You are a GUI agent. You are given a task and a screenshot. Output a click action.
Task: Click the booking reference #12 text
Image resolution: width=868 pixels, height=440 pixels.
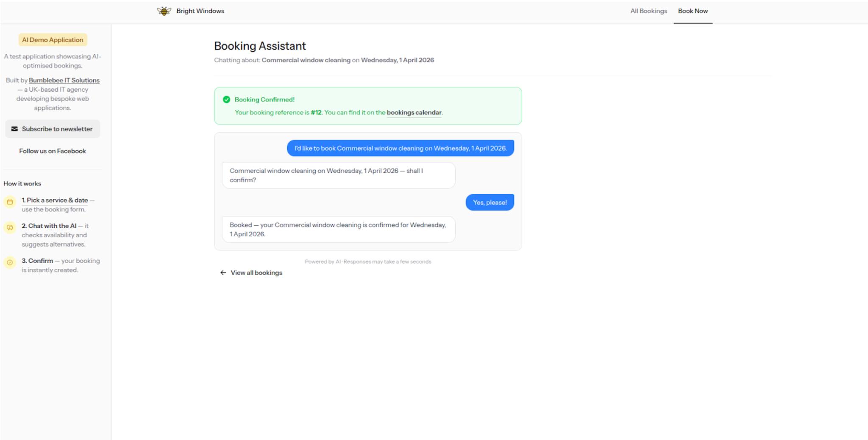pos(316,112)
